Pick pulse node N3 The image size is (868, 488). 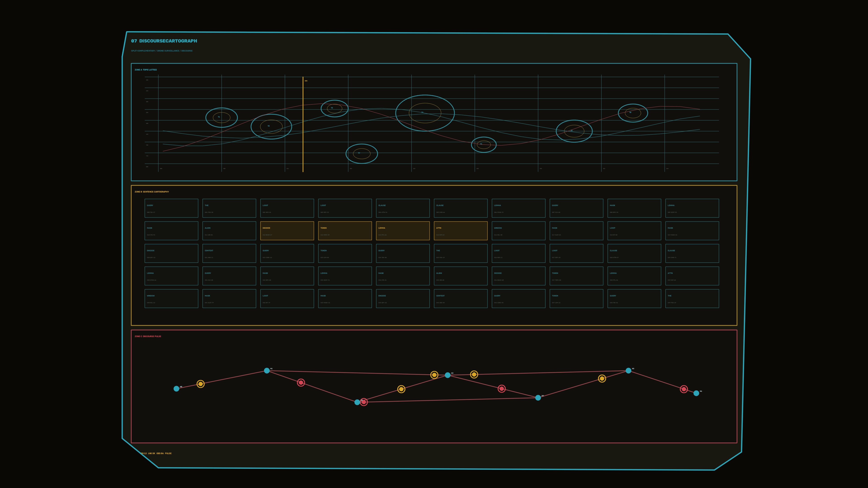(x=448, y=375)
